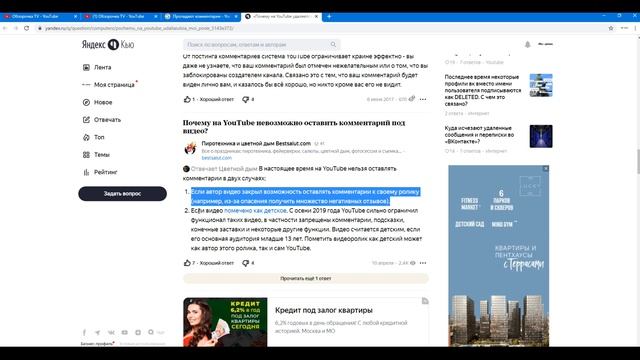Open the Яндекс Кью logo home link
This screenshot has height=360, width=640.
108,44
